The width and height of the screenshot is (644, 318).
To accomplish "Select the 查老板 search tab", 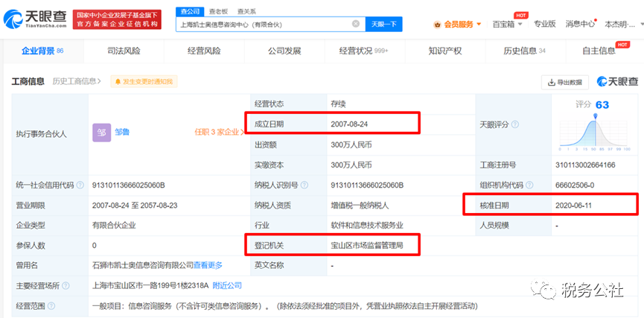I will tap(218, 11).
